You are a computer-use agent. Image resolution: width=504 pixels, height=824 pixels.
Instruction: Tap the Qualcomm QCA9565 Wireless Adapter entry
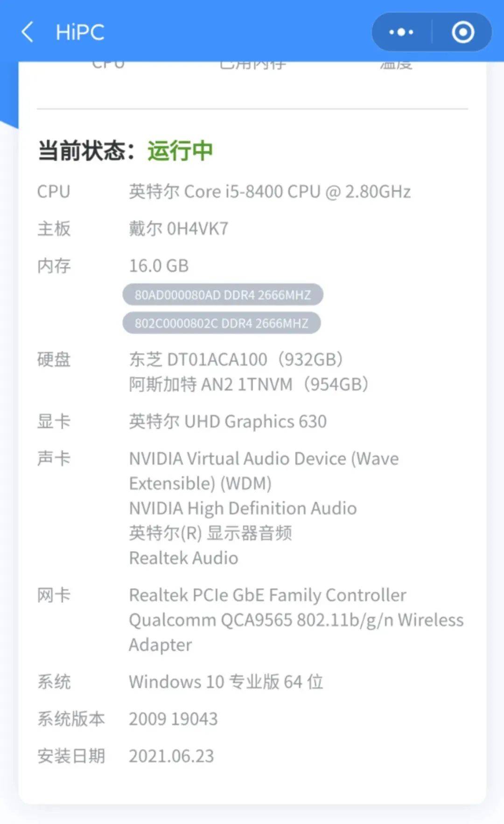tap(296, 632)
